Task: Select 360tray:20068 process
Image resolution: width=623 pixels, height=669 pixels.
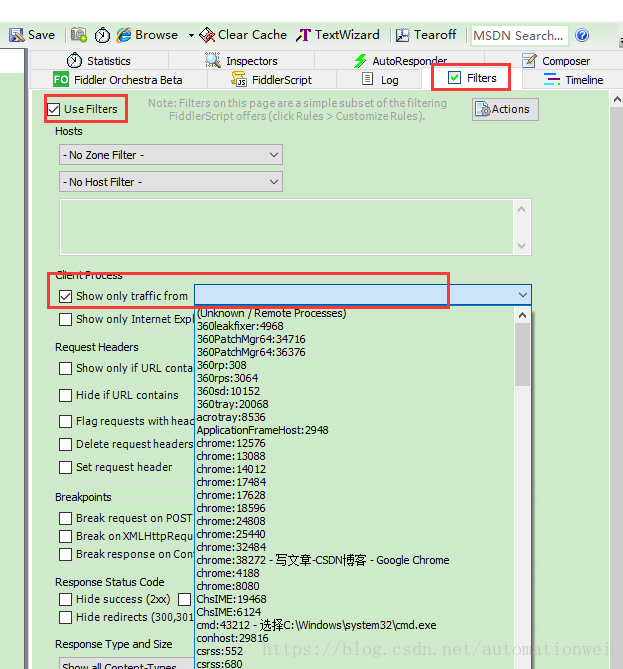Action: pos(355,404)
